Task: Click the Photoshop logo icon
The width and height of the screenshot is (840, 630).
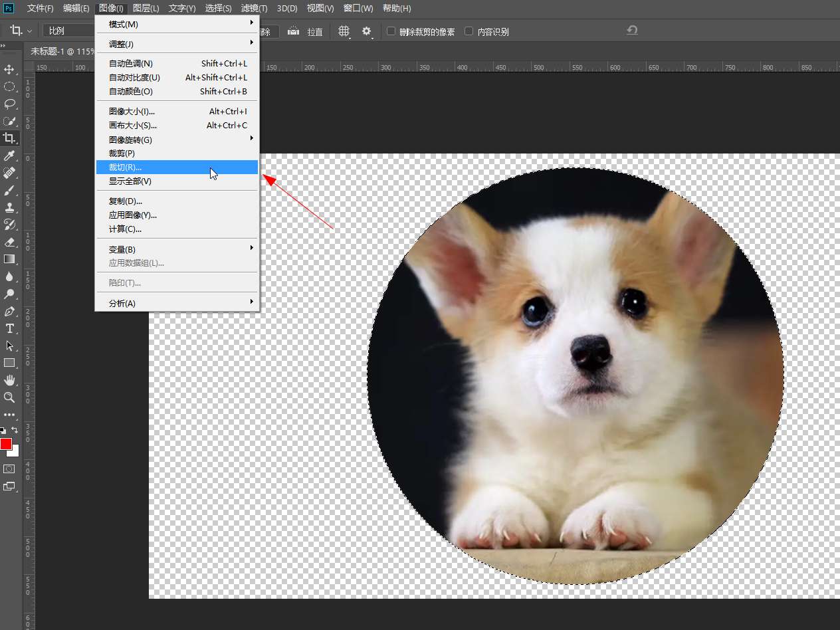Action: (9, 8)
